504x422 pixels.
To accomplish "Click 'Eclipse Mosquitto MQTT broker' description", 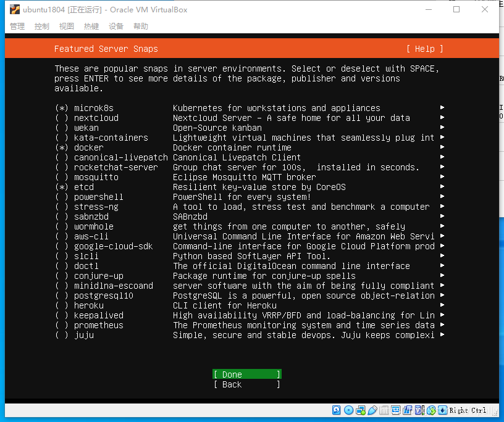I will (245, 177).
